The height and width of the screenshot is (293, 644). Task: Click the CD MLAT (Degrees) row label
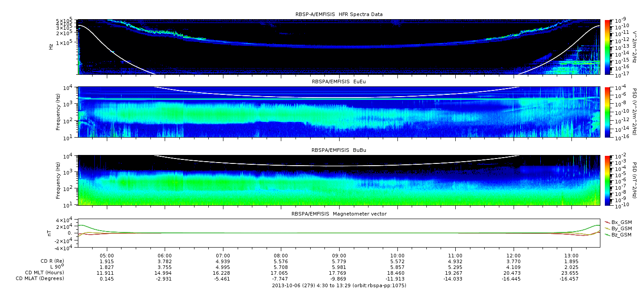coord(39,278)
